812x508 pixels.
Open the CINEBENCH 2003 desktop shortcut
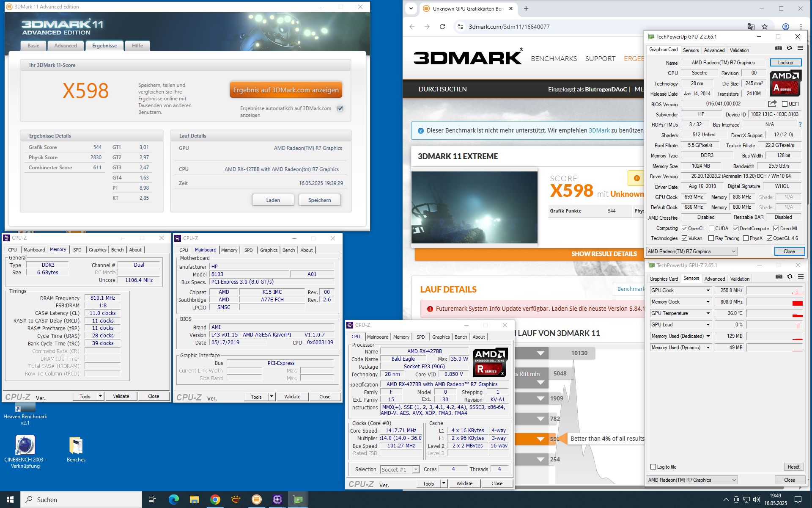tap(25, 452)
